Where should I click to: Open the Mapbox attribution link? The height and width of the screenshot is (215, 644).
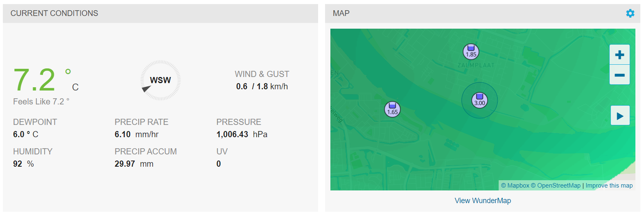click(x=515, y=186)
